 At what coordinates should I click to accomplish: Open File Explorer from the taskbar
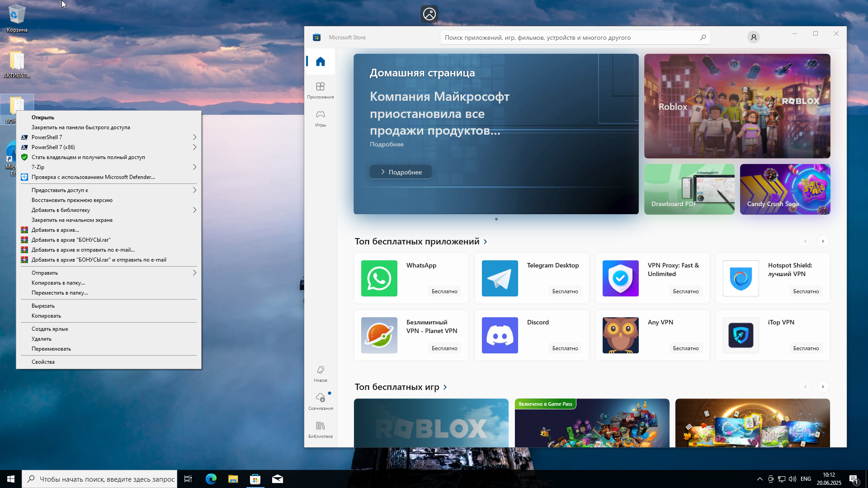click(233, 479)
